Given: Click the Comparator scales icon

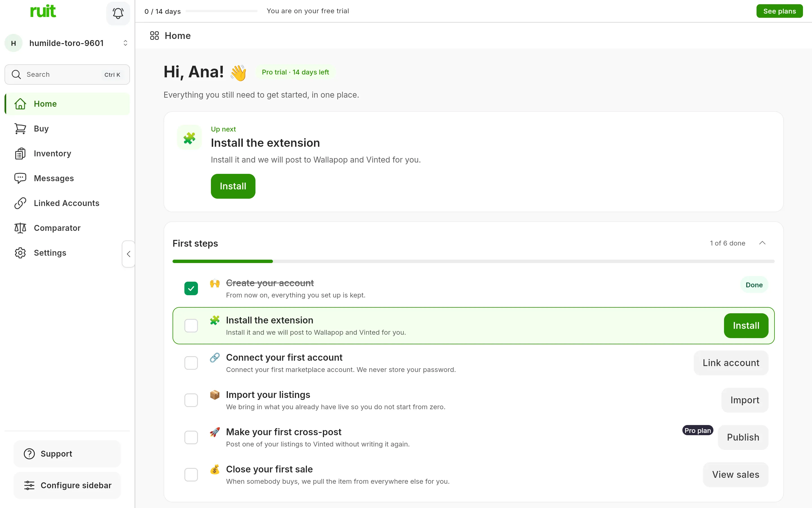Looking at the screenshot, I should click(x=20, y=228).
